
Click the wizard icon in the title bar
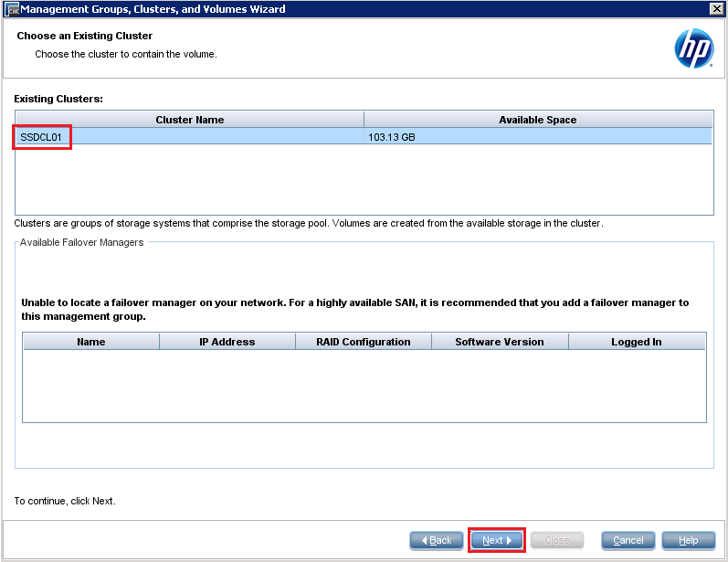coord(11,9)
